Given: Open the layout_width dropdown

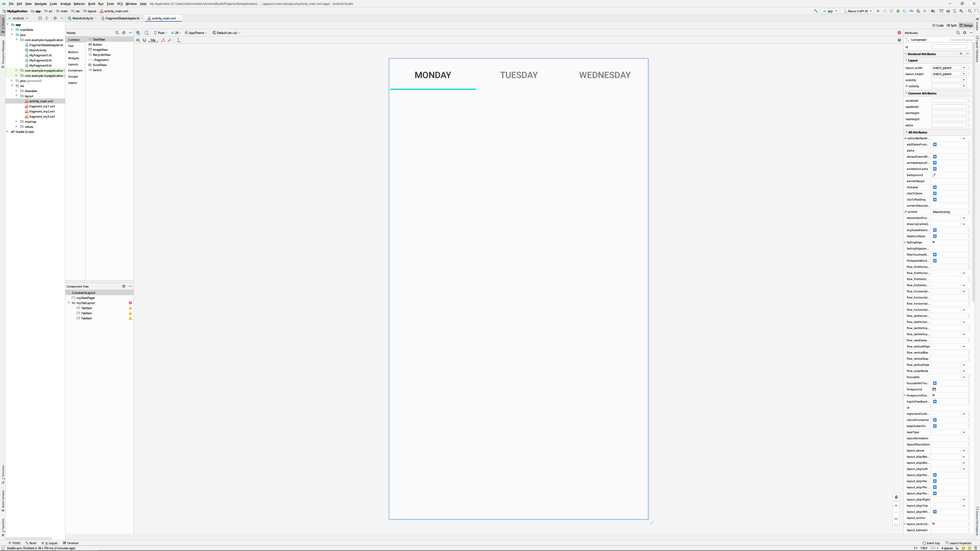Looking at the screenshot, I should pos(964,68).
